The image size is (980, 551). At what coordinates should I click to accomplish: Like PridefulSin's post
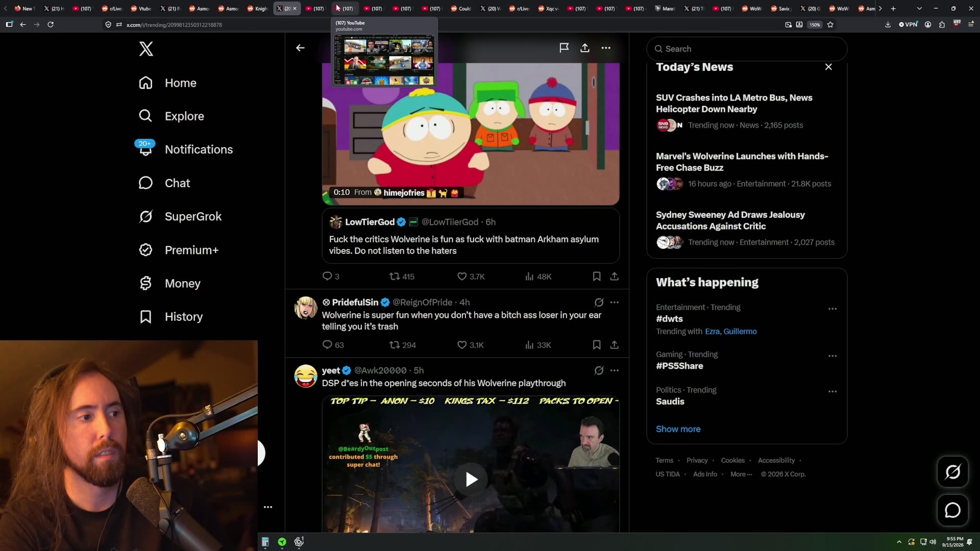(x=470, y=345)
